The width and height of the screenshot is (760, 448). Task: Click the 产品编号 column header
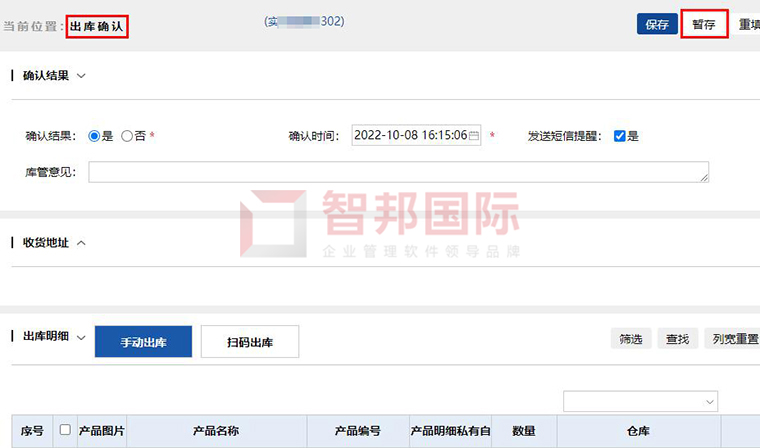(358, 431)
